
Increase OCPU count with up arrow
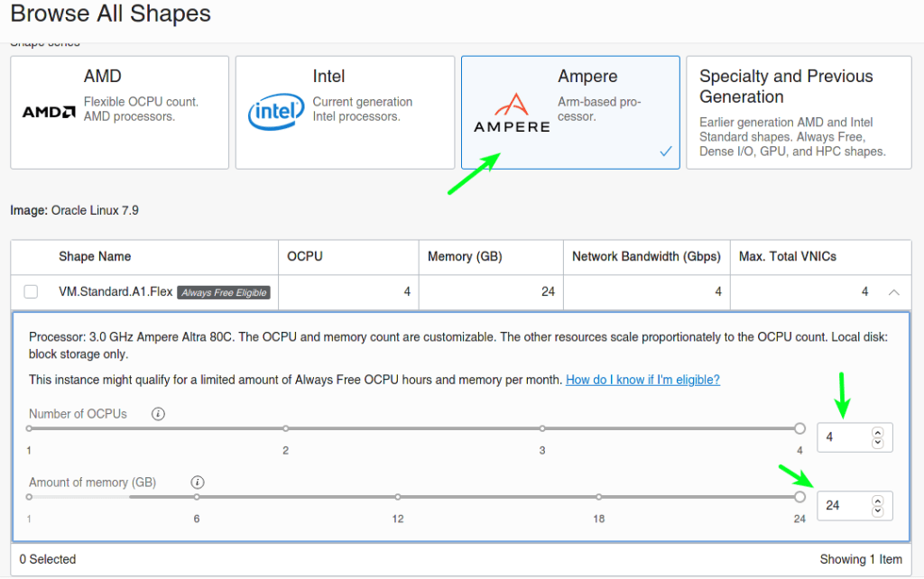(878, 433)
